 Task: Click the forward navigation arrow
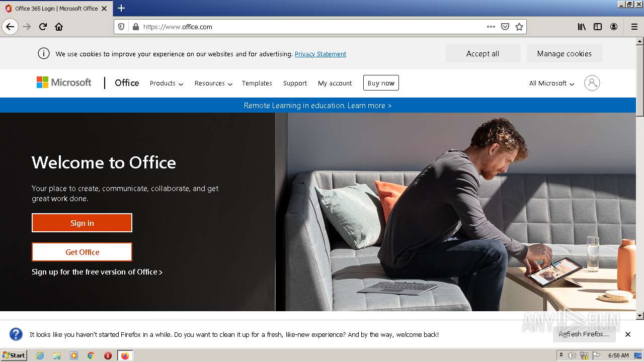27,27
